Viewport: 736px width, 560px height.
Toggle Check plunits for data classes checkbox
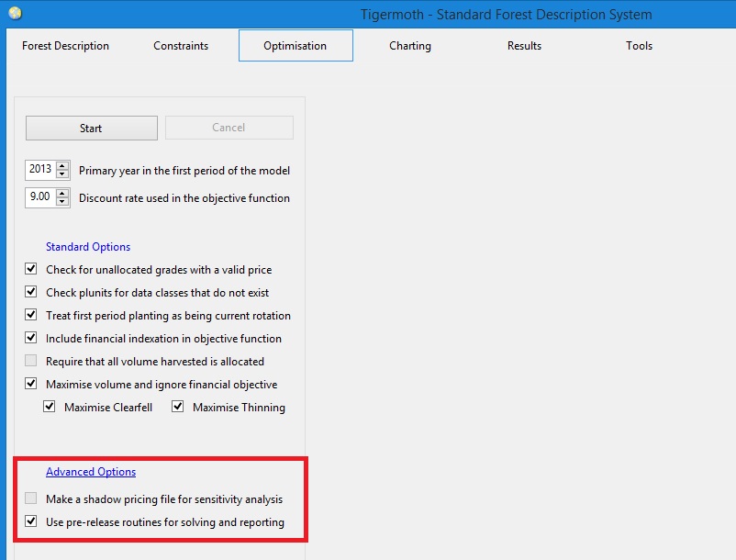[31, 292]
